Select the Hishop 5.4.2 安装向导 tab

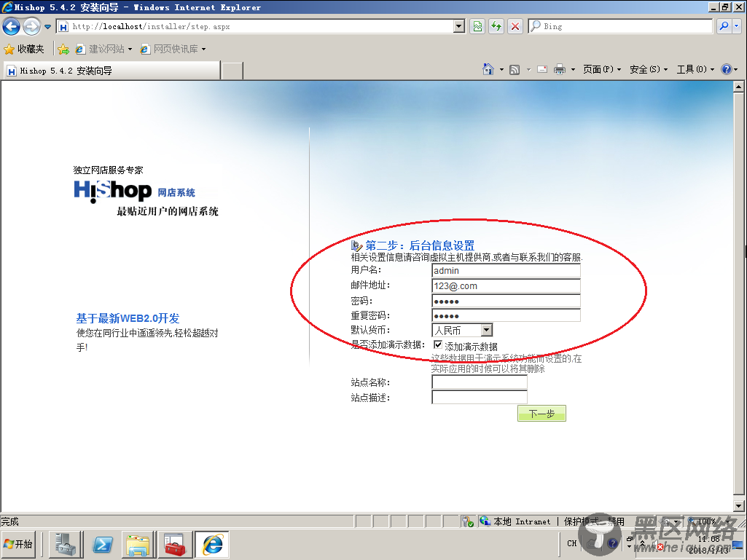(112, 71)
